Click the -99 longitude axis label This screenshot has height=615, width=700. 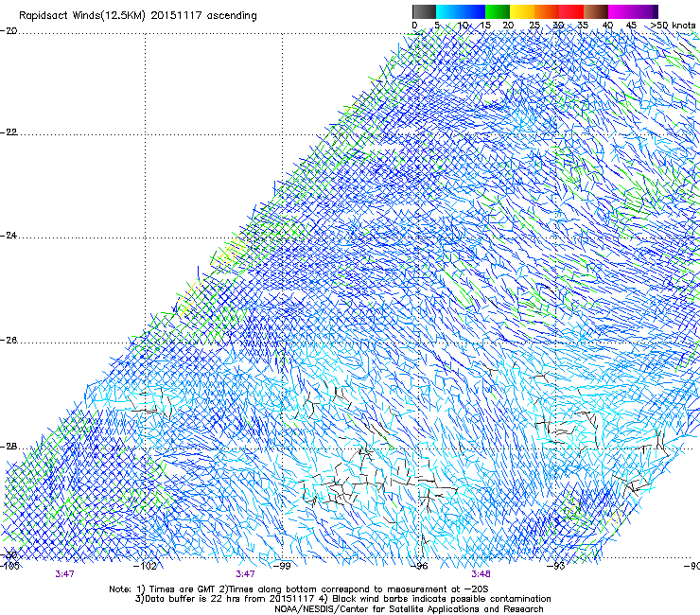(282, 566)
